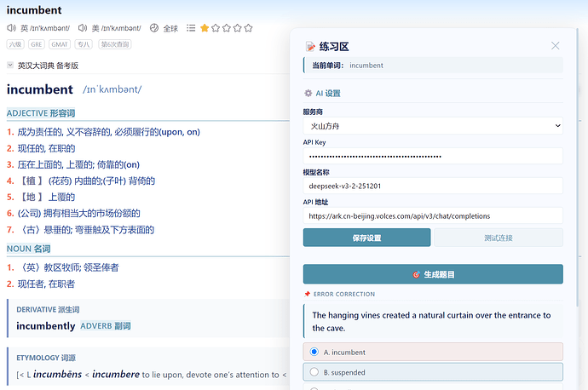
Task: Click the 保存设置 button
Action: click(366, 238)
